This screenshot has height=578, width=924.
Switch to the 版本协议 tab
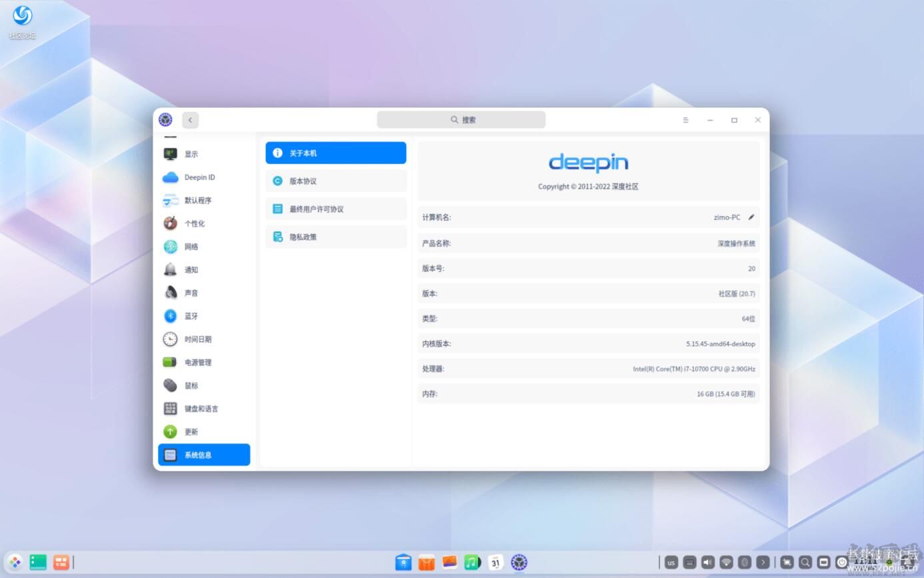tap(335, 180)
